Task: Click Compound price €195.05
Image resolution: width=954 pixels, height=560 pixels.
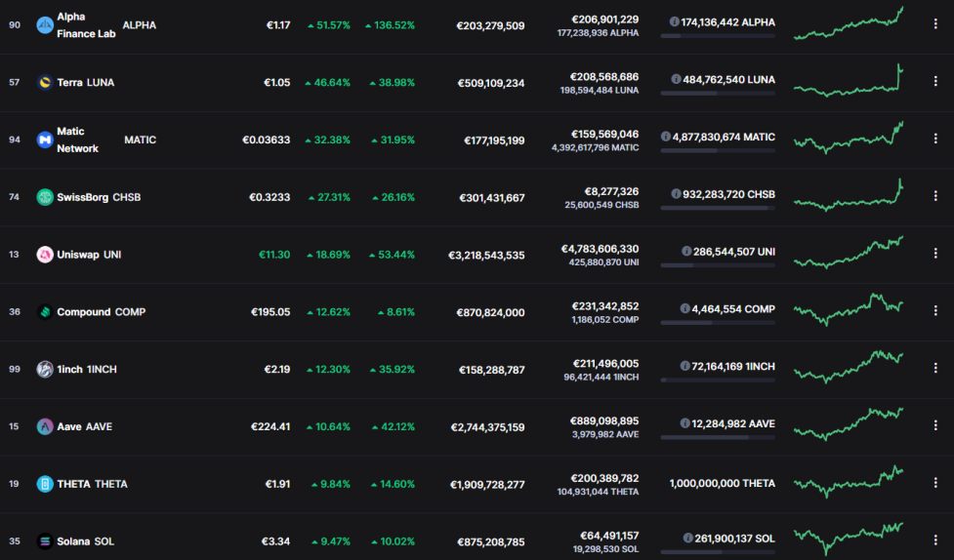Action: 270,312
